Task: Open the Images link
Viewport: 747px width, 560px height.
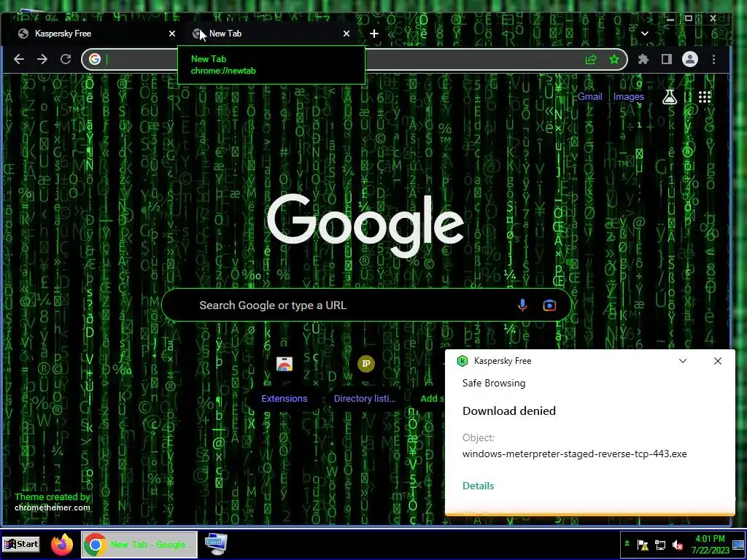Action: [x=628, y=97]
